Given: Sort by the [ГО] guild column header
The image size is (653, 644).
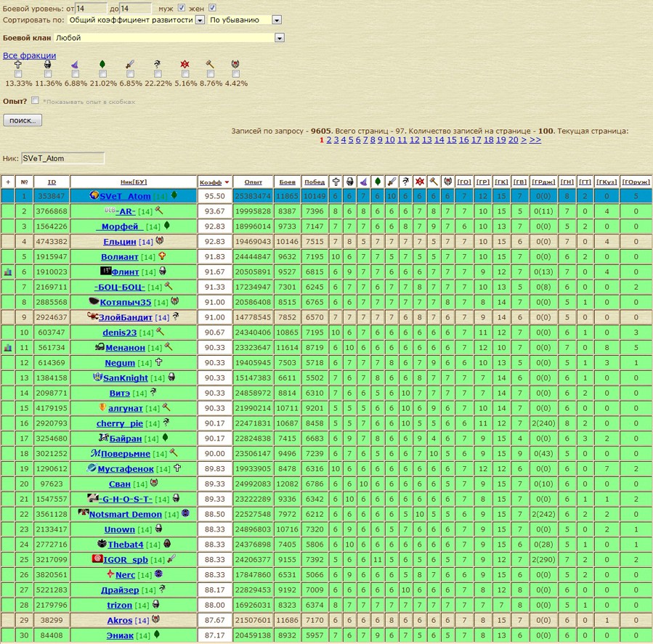Looking at the screenshot, I should pos(464,182).
